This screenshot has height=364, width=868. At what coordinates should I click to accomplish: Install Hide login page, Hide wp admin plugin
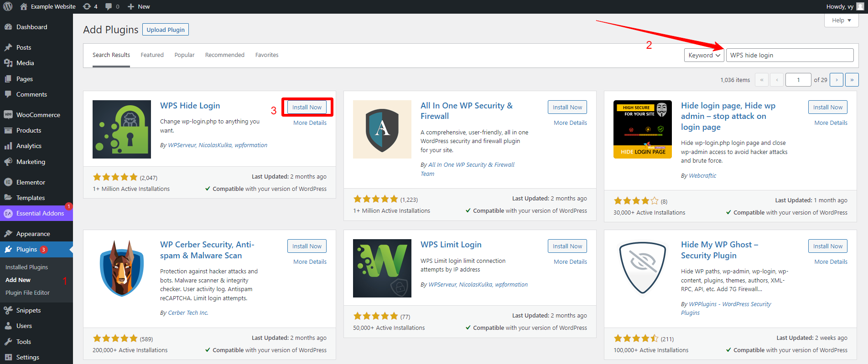tap(828, 107)
